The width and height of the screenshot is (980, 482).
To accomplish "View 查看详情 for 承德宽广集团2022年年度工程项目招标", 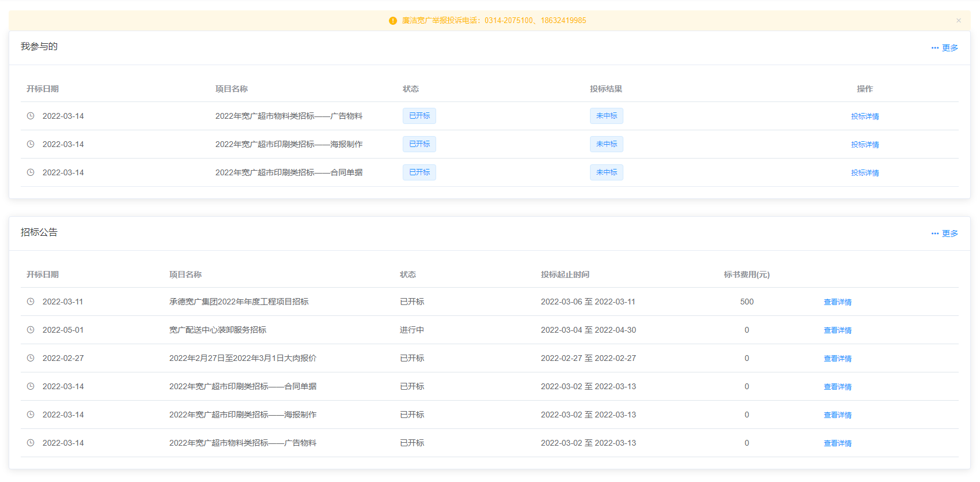I will (838, 302).
